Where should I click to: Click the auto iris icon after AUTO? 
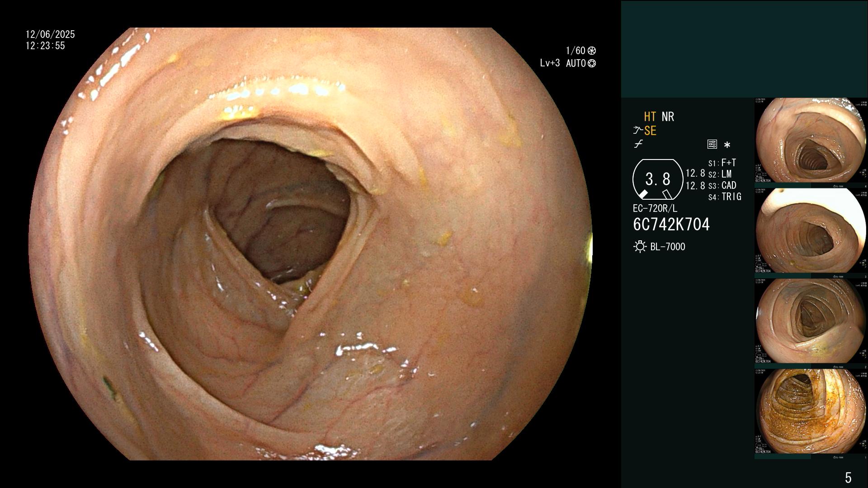591,63
